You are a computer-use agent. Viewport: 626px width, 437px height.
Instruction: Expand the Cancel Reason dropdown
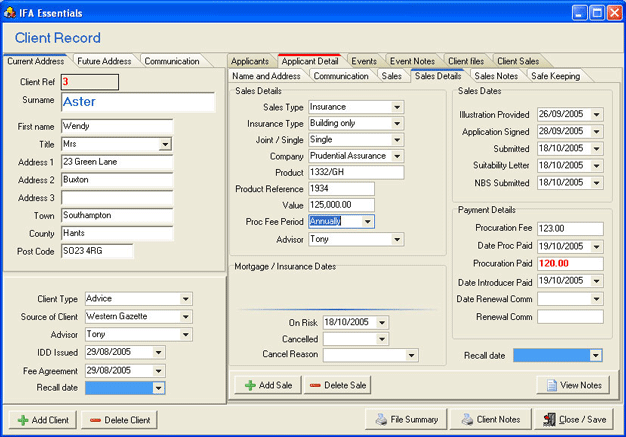coord(411,355)
